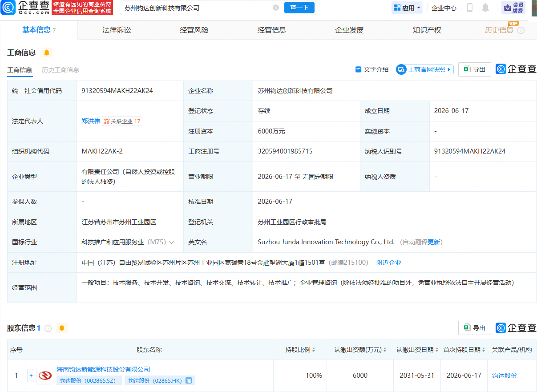537x392 pixels.
Task: Click the 海南钧达新能源 company logo
Action: coord(45,375)
